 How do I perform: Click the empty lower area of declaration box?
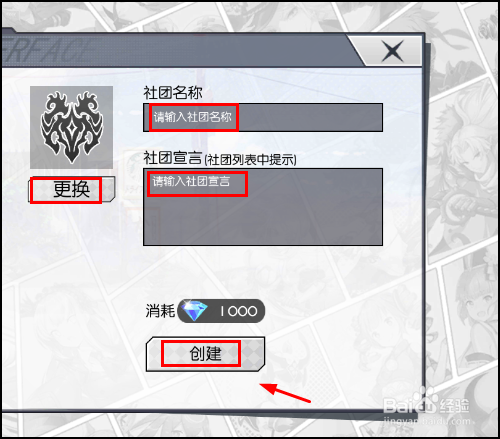tap(263, 222)
